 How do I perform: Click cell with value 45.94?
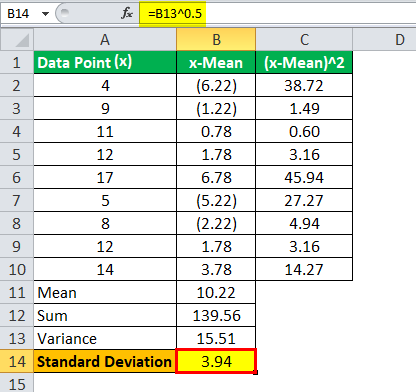[x=304, y=177]
